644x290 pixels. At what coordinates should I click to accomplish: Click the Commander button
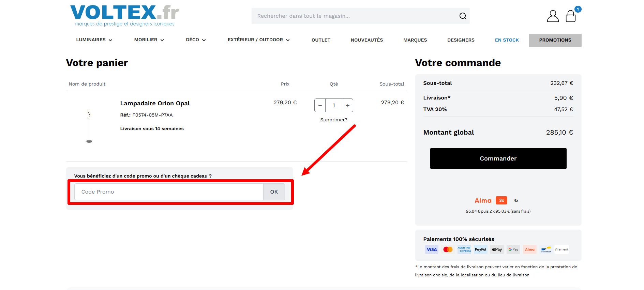[x=498, y=158]
